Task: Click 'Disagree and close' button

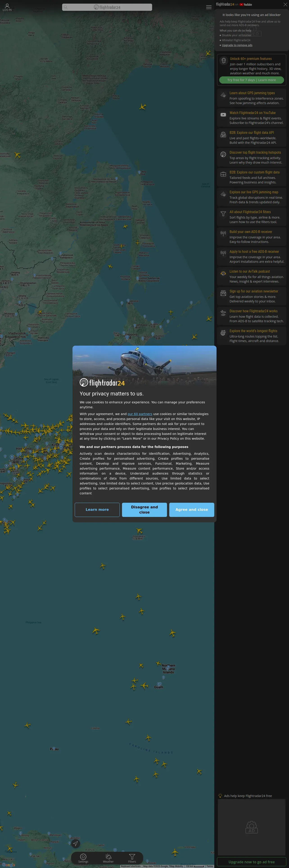Action: (x=144, y=510)
